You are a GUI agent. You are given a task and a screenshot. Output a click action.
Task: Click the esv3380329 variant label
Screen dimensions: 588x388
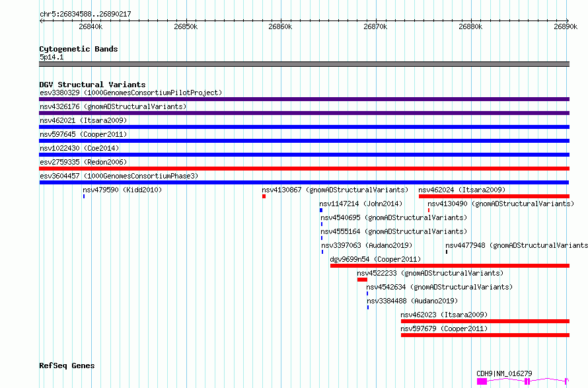pos(131,93)
